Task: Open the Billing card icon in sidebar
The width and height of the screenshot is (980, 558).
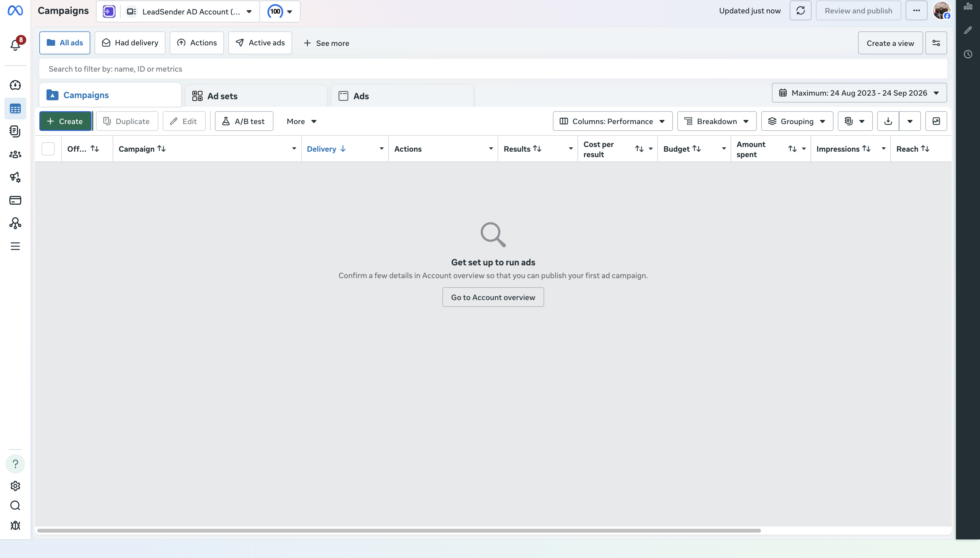Action: tap(15, 200)
